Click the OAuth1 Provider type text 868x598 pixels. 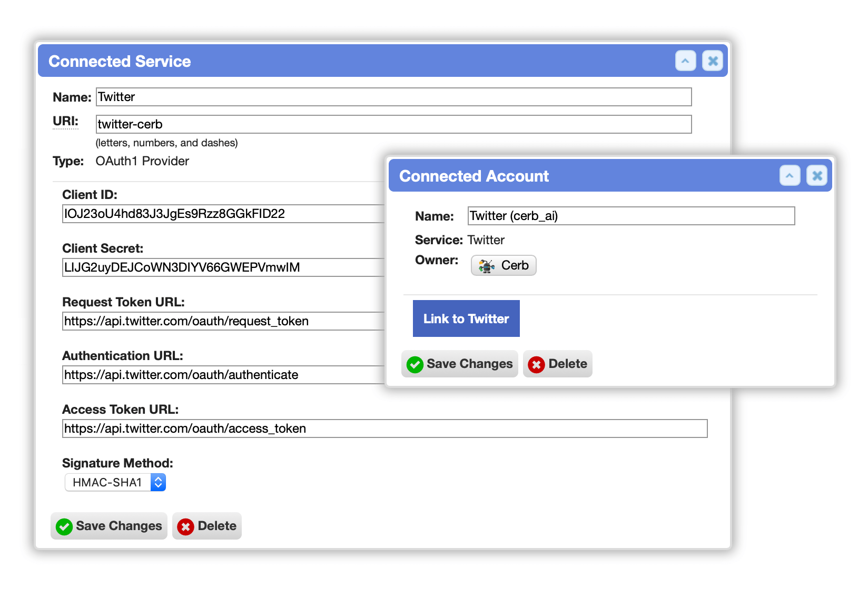point(142,161)
